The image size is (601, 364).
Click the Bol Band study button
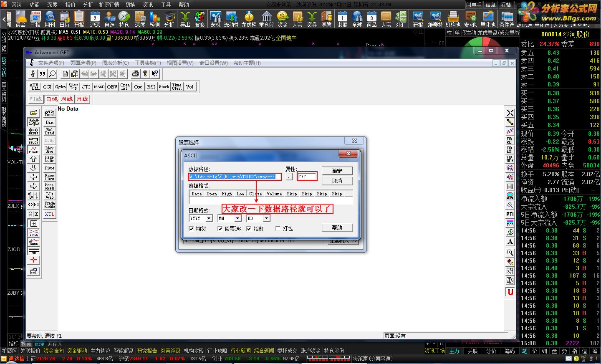tap(50, 131)
